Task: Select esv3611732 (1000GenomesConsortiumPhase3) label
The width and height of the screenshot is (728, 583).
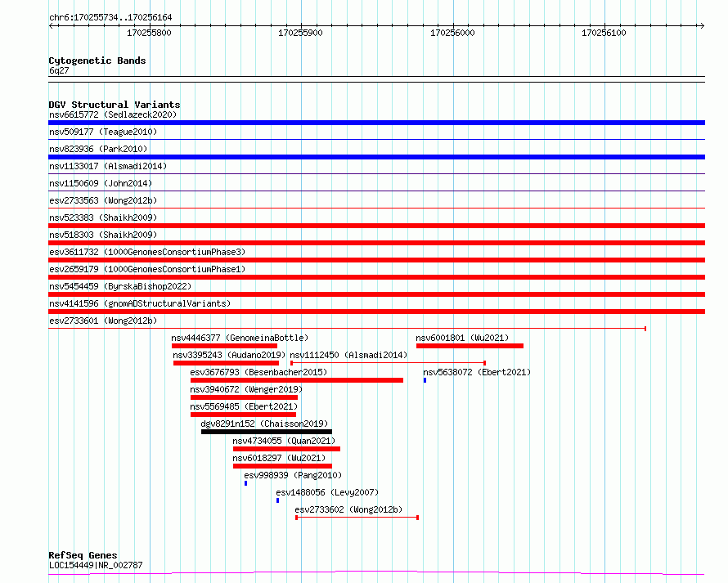Action: point(147,252)
